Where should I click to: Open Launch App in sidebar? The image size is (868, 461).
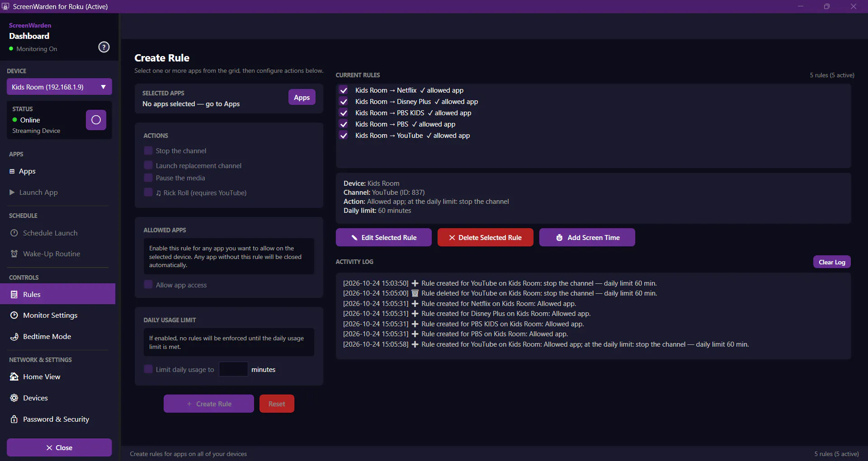(59, 193)
